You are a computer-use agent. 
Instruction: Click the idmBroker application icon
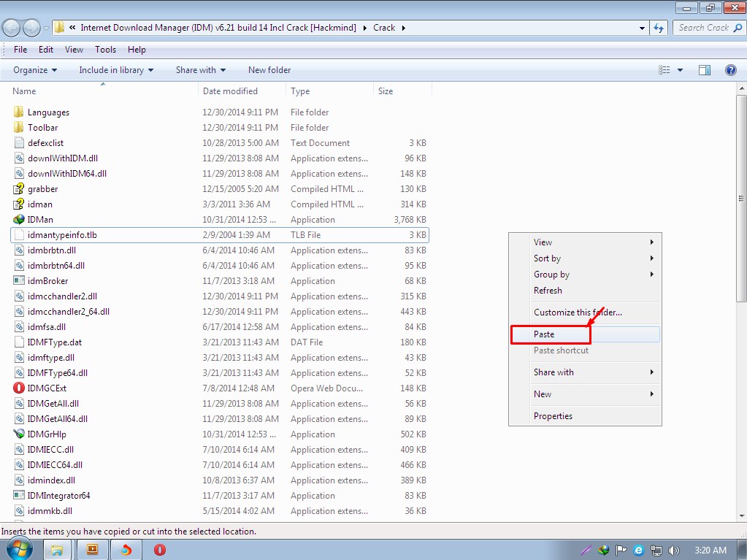(x=18, y=280)
